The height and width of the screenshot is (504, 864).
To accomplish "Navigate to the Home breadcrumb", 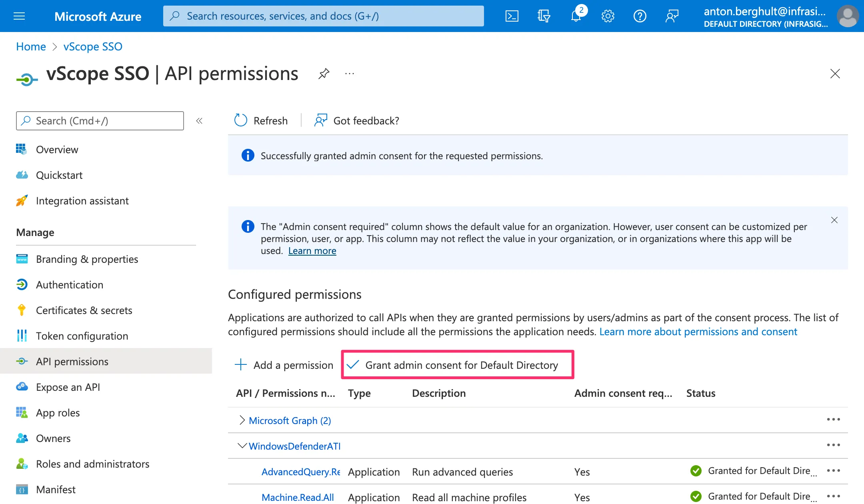I will coord(31,46).
